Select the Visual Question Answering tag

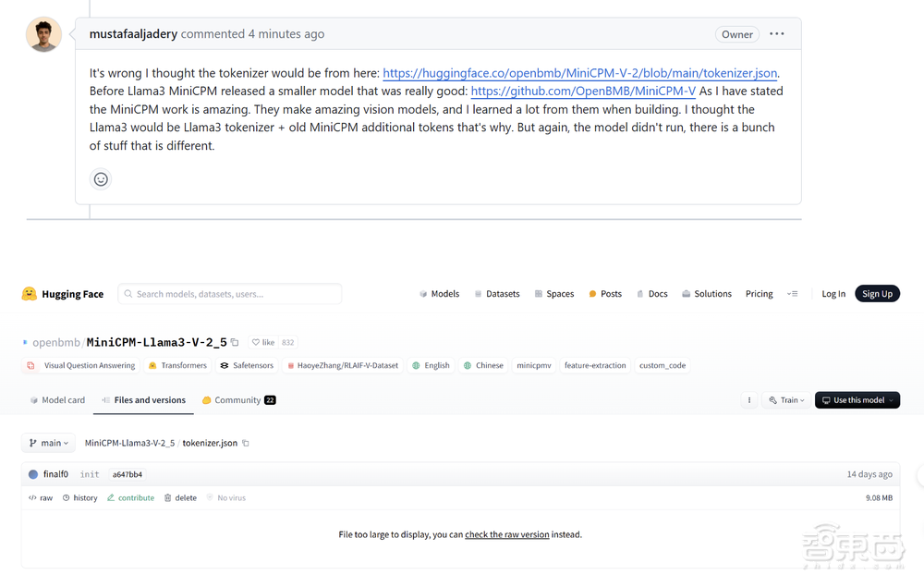click(82, 366)
